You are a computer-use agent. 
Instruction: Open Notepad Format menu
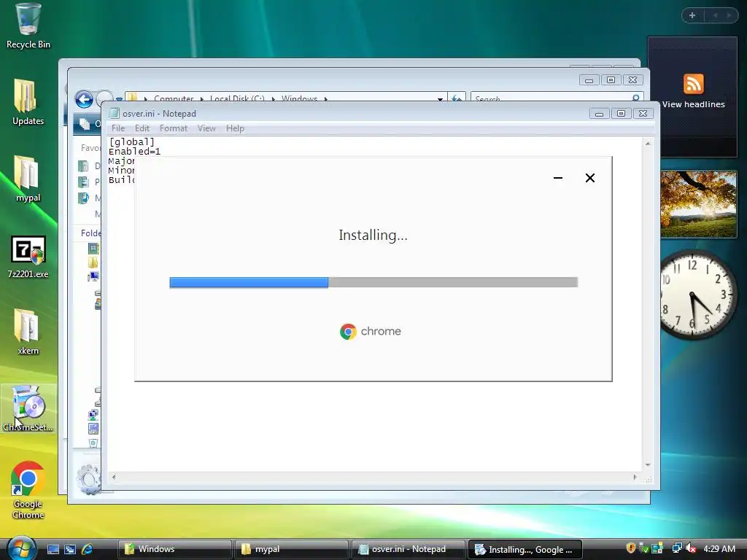tap(174, 128)
